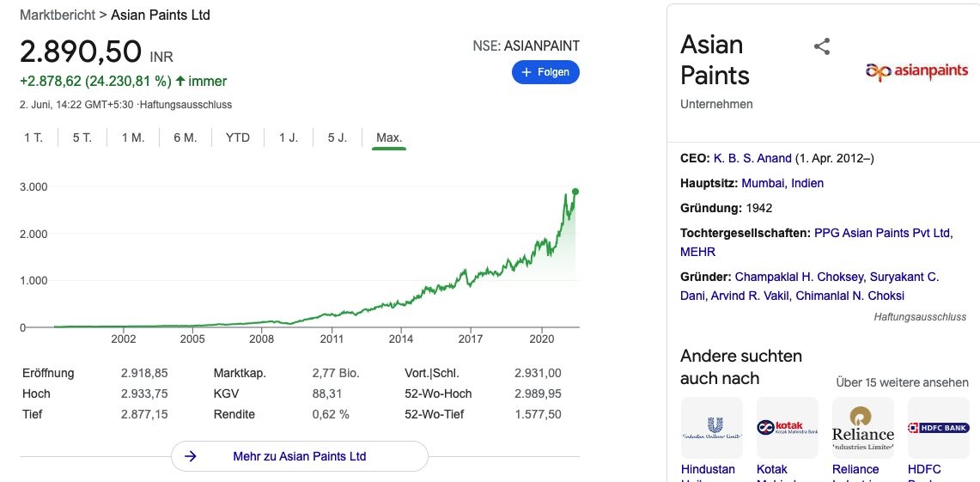Select the YTD time range tab
The image size is (980, 482).
(238, 137)
